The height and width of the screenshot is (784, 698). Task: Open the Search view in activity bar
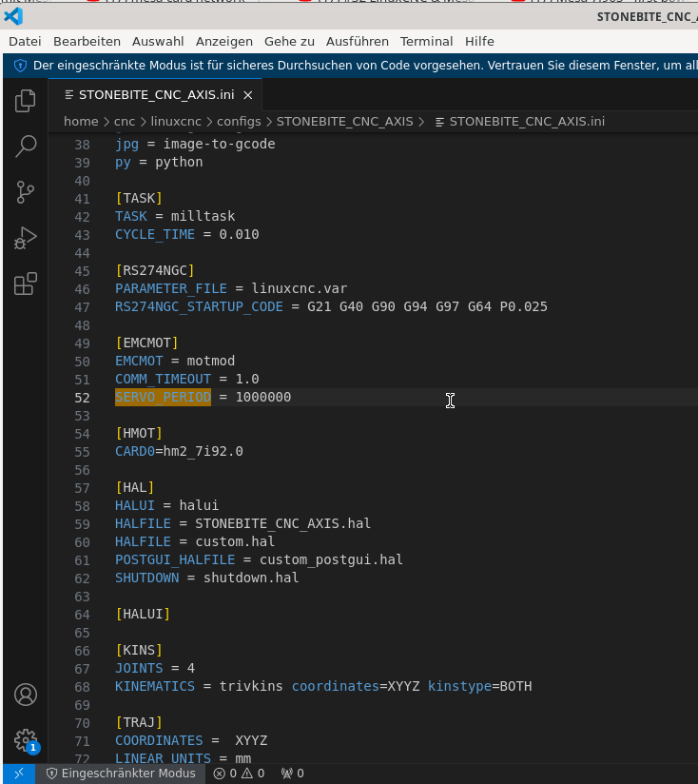(x=25, y=147)
